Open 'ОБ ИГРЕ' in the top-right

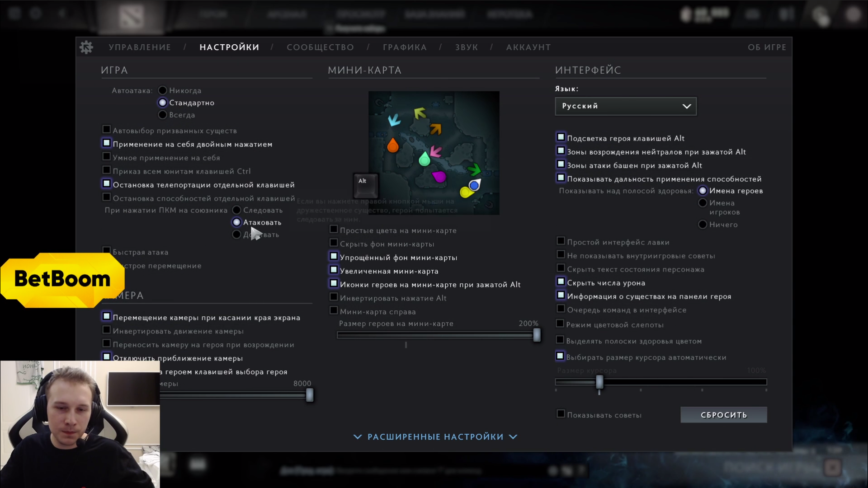tap(767, 47)
